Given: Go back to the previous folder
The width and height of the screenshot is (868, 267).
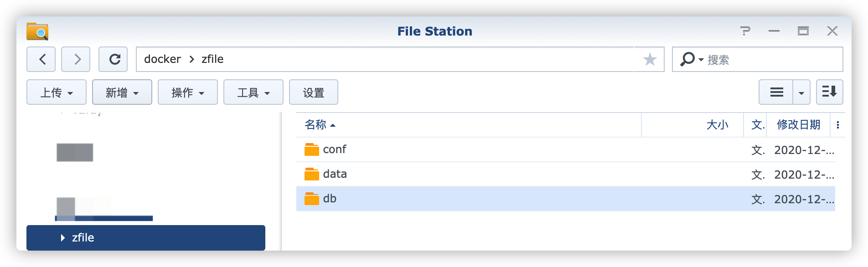Looking at the screenshot, I should (41, 59).
